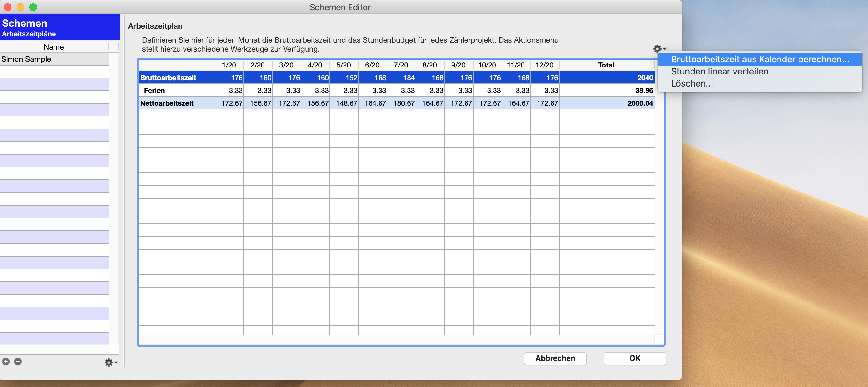This screenshot has height=387, width=868.
Task: Click the Total column header
Action: coord(606,65)
